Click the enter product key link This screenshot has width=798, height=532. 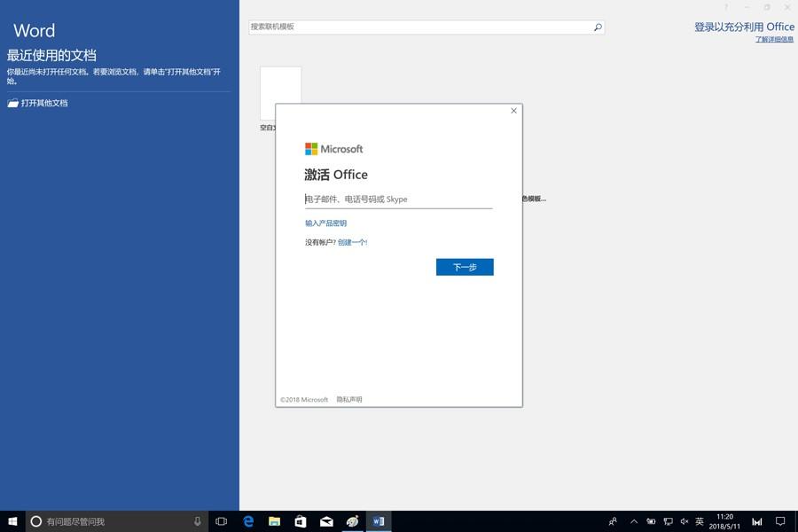tap(325, 223)
